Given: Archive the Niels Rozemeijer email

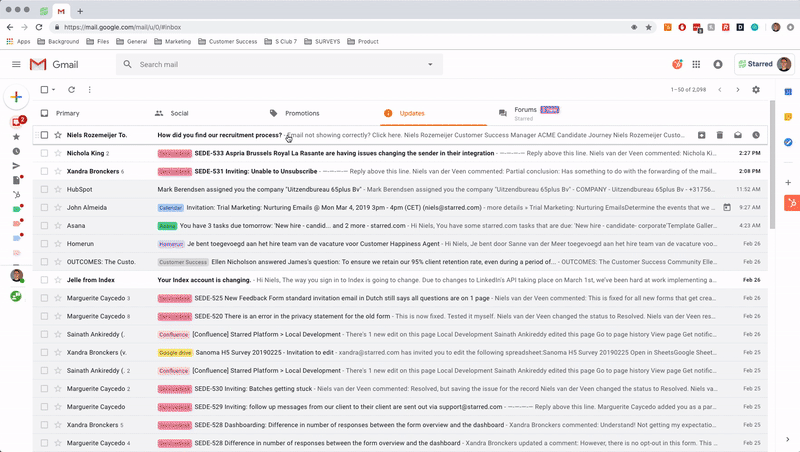Looking at the screenshot, I should (702, 135).
